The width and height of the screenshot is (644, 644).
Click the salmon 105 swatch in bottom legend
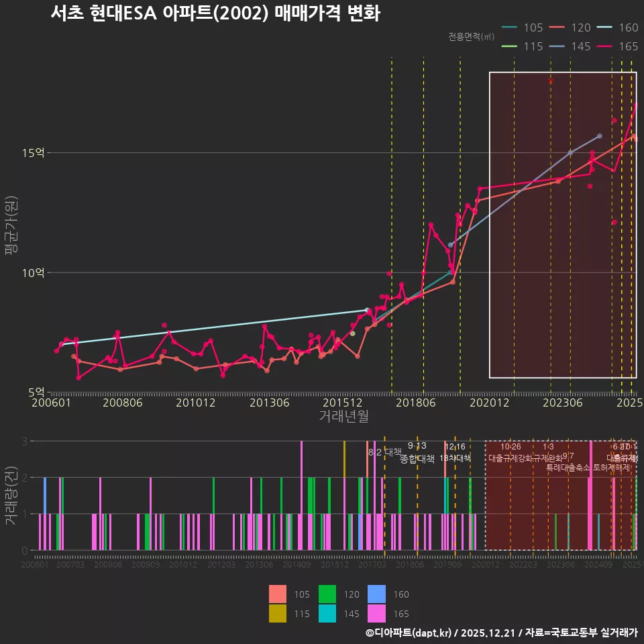(278, 594)
